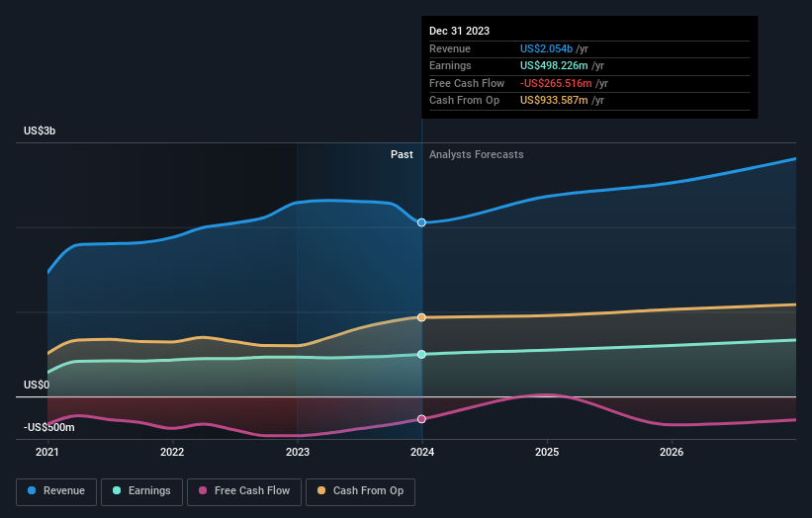
Task: Click the orange Cash From Op legend dot
Action: (321, 490)
